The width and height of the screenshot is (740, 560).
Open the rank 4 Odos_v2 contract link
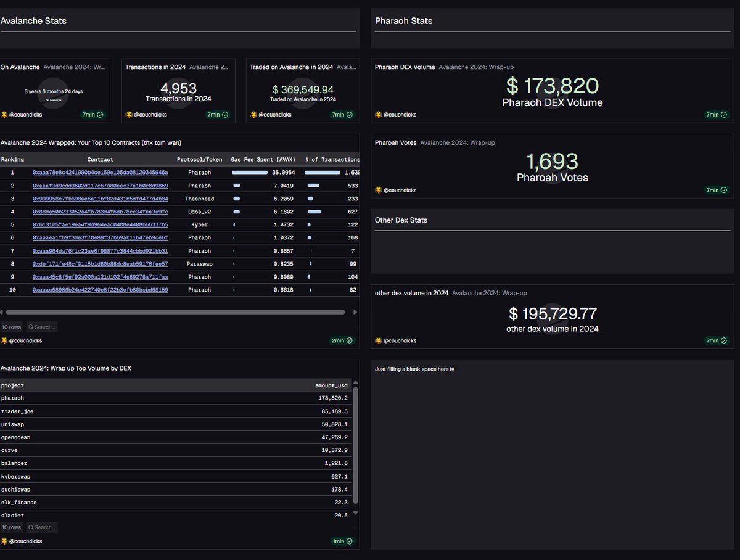coord(100,212)
